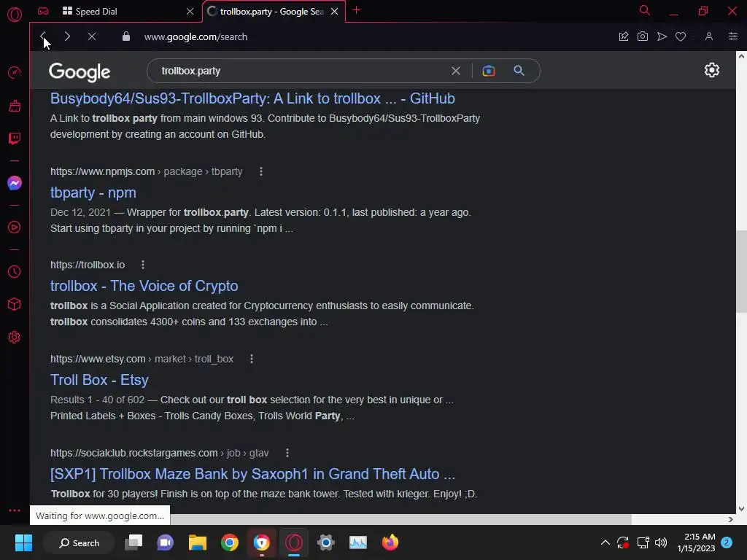Open the Opera main menu logo
Image resolution: width=747 pixels, height=560 pixels.
(15, 15)
